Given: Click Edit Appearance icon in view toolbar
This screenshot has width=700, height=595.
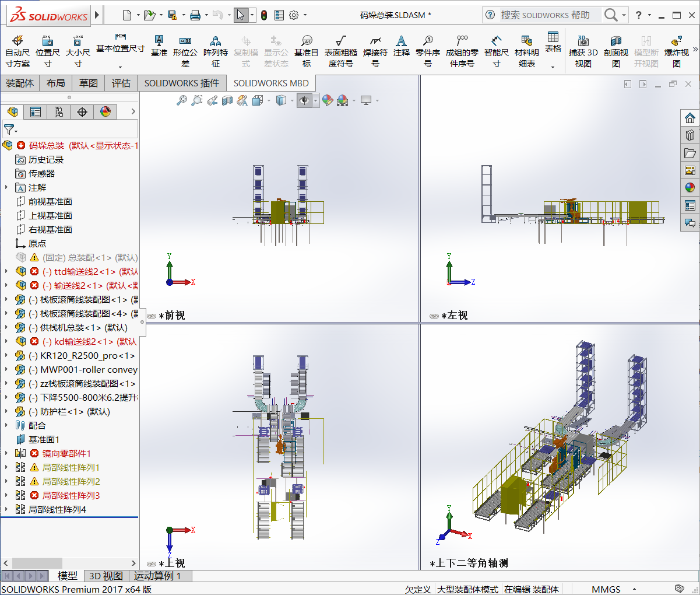Looking at the screenshot, I should click(328, 100).
